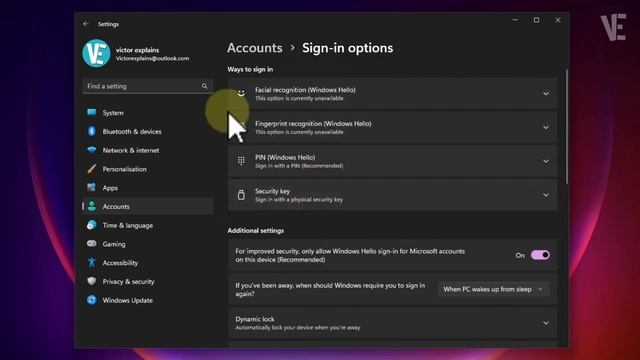640x360 pixels.
Task: Open Accessibility settings category
Action: point(148,263)
